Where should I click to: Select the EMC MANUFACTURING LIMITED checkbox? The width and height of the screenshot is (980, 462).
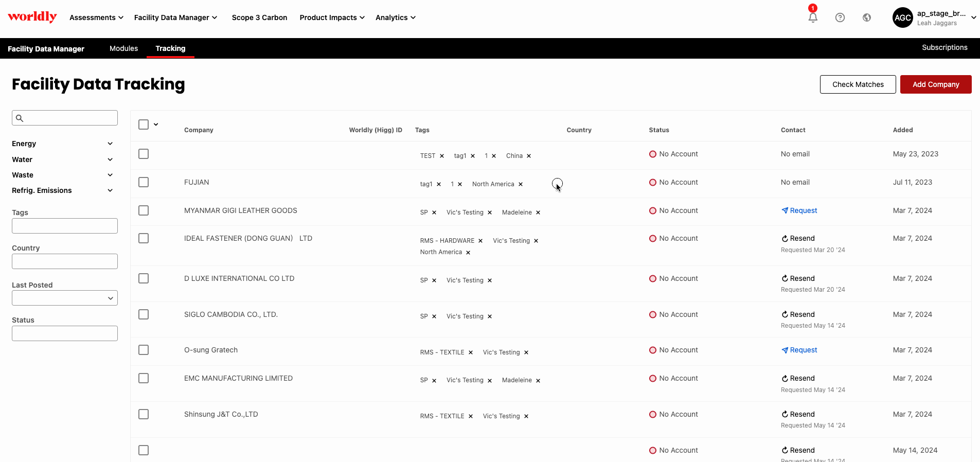pyautogui.click(x=144, y=378)
